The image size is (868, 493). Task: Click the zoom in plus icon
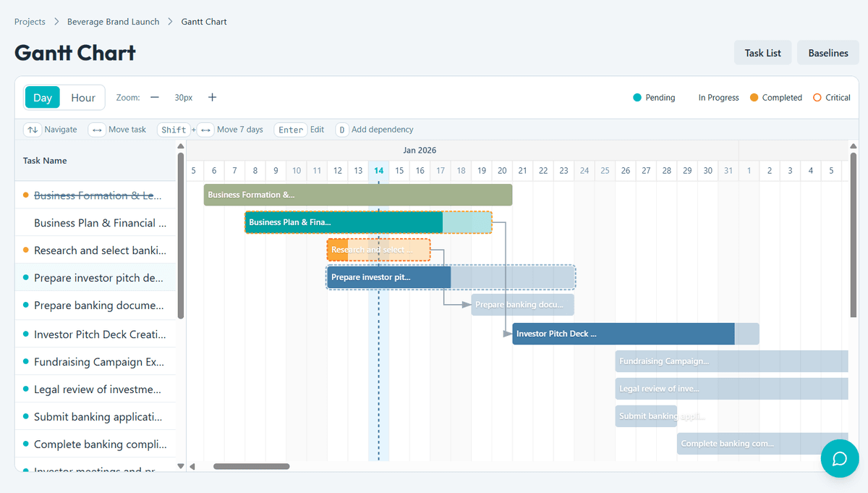click(x=211, y=97)
